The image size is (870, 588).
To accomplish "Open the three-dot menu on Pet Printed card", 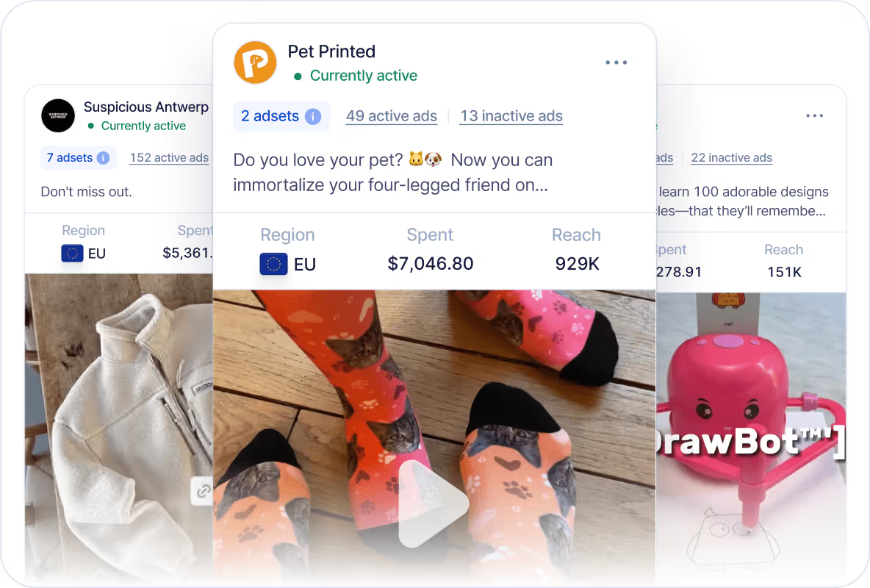I will point(616,62).
